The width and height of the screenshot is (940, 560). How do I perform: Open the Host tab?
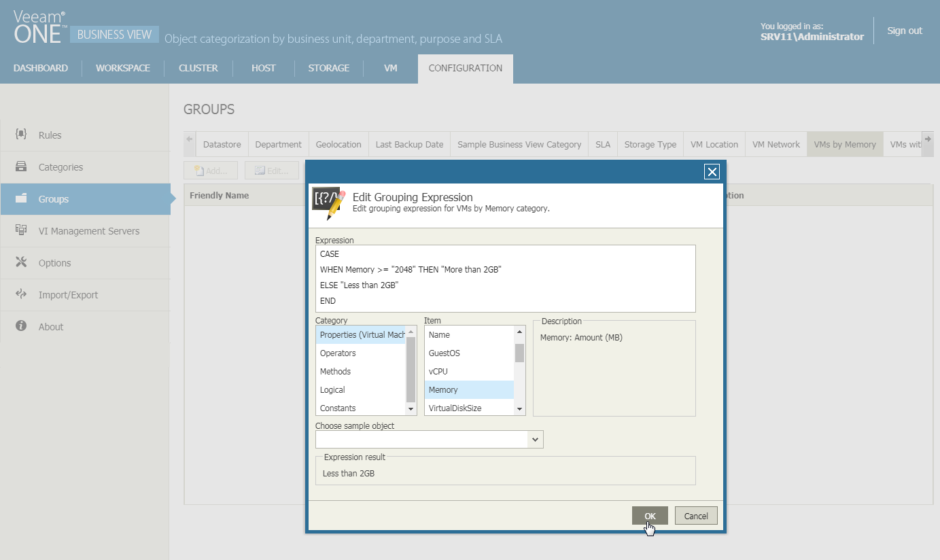click(x=264, y=68)
